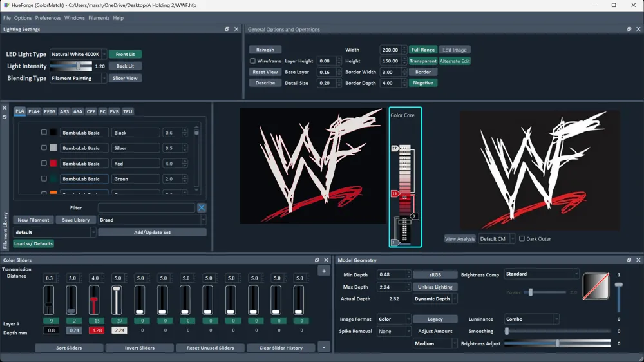Open the Preferences menu
This screenshot has height=362, width=644.
click(x=48, y=18)
